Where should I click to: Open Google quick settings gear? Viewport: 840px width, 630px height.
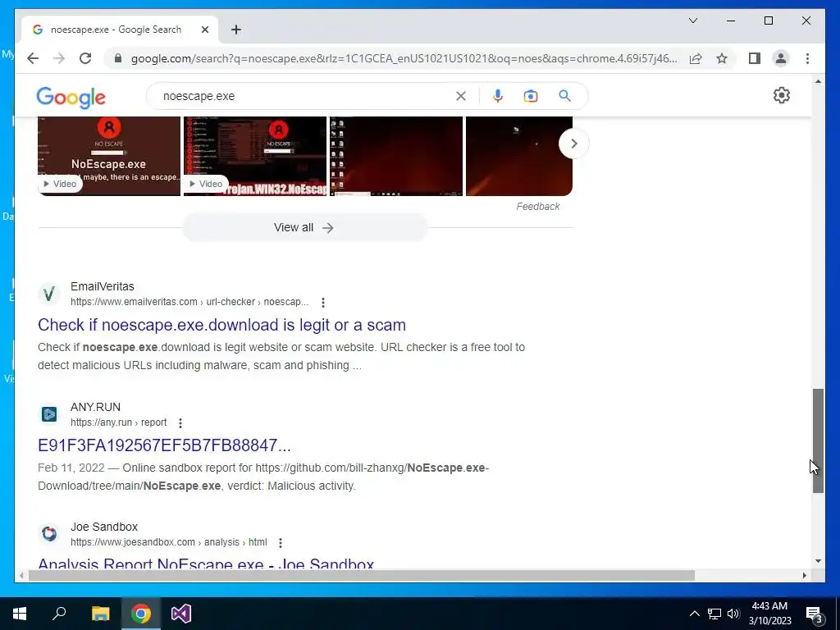point(782,95)
